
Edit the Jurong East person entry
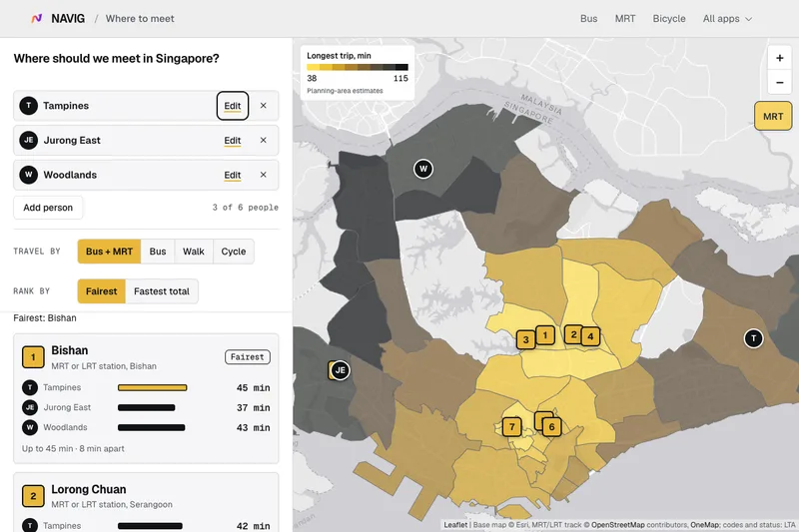click(x=233, y=141)
